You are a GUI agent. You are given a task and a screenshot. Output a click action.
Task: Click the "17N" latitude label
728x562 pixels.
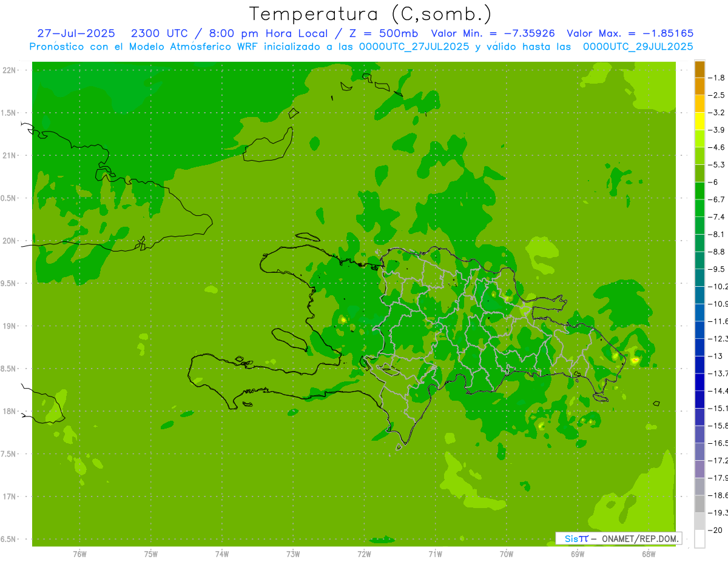click(x=10, y=496)
